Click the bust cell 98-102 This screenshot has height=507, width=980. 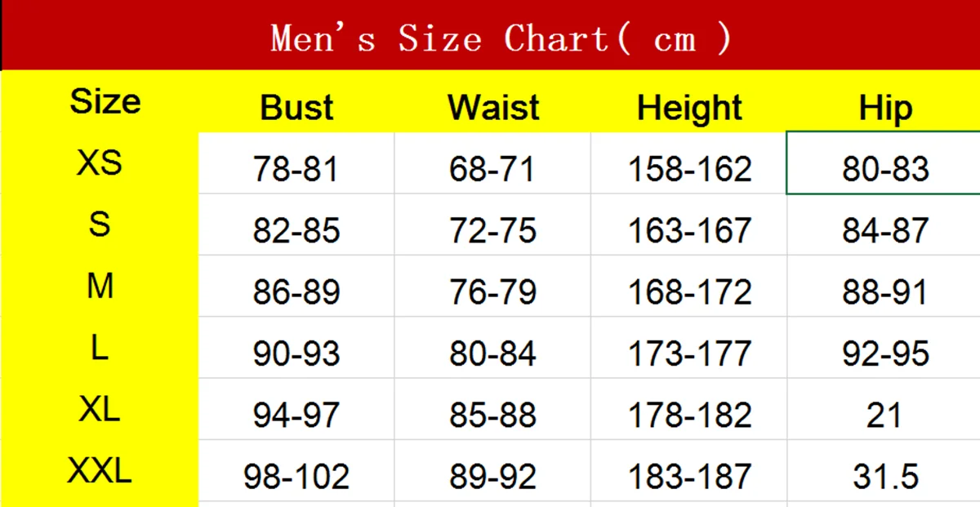[x=296, y=471]
